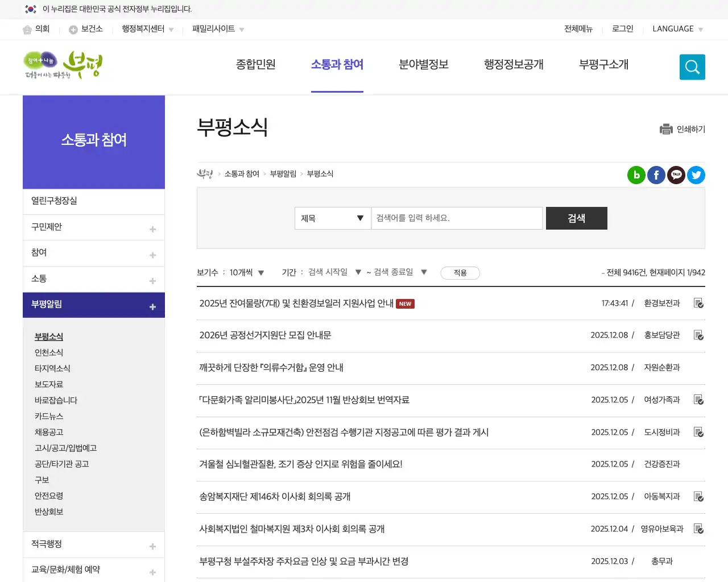Image resolution: width=728 pixels, height=582 pixels.
Task: Apply the date filter via 적용 button
Action: coord(460,273)
